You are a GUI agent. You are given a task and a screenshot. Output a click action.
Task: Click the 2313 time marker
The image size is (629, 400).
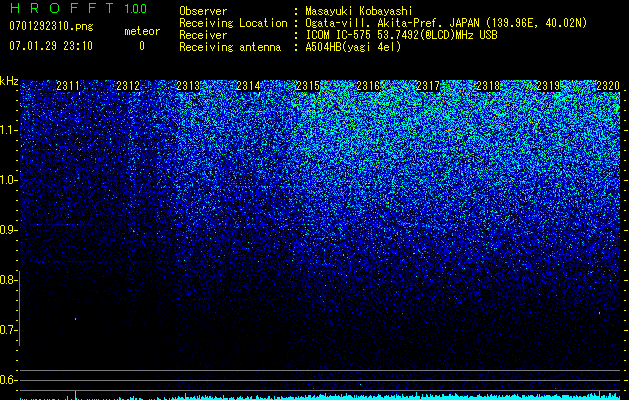(188, 86)
